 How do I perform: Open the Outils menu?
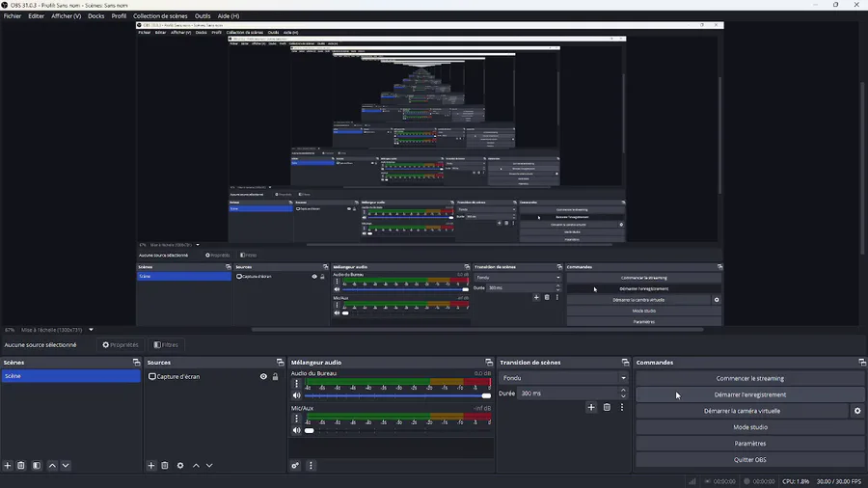click(x=203, y=16)
